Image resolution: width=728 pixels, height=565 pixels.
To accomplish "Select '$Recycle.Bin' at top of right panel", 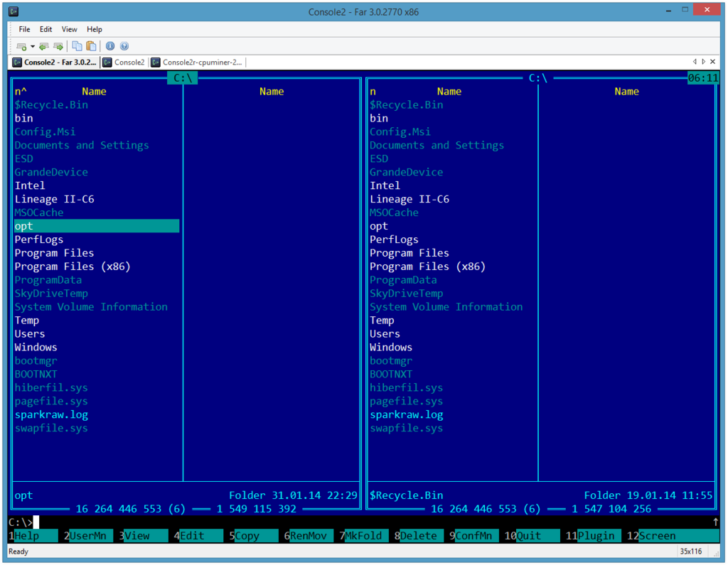I will (406, 105).
